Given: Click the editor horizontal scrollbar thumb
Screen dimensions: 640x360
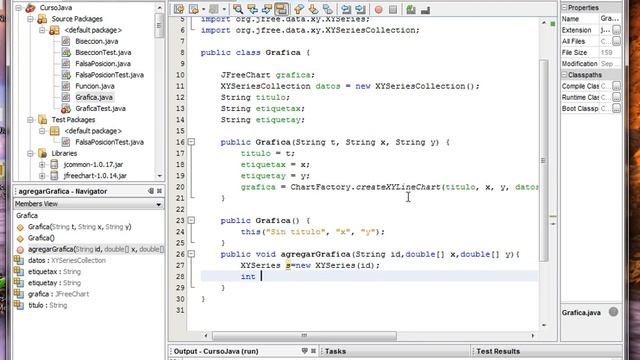Looking at the screenshot, I should click(304, 336).
